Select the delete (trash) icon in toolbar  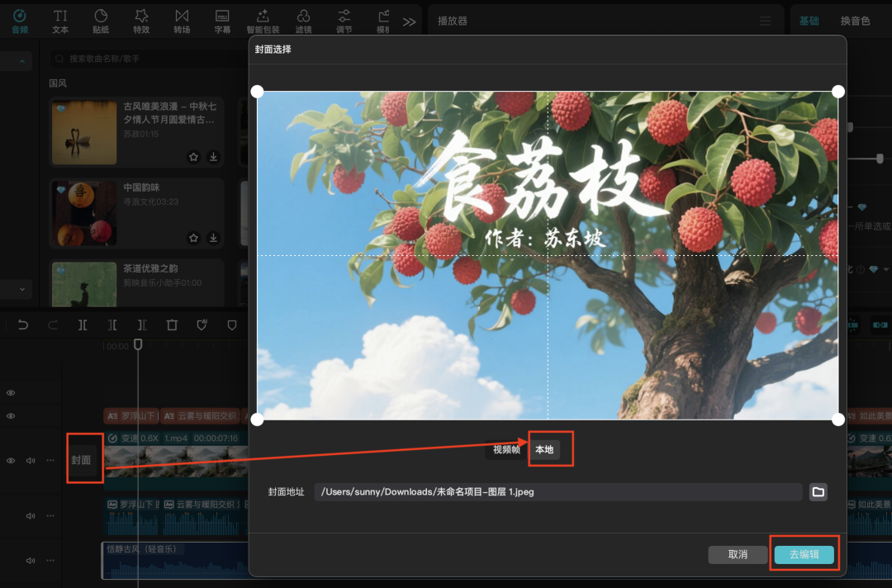(171, 325)
